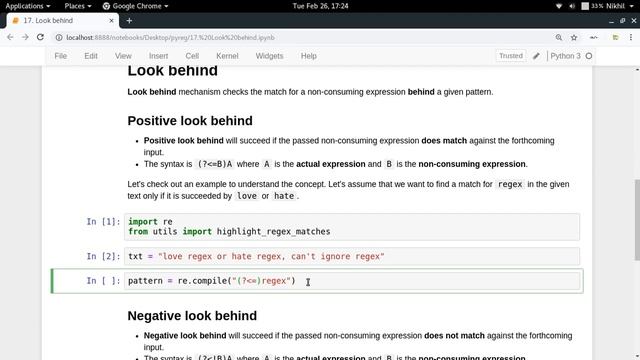Click 'highlight_regex_matches' in the import cell

click(273, 231)
